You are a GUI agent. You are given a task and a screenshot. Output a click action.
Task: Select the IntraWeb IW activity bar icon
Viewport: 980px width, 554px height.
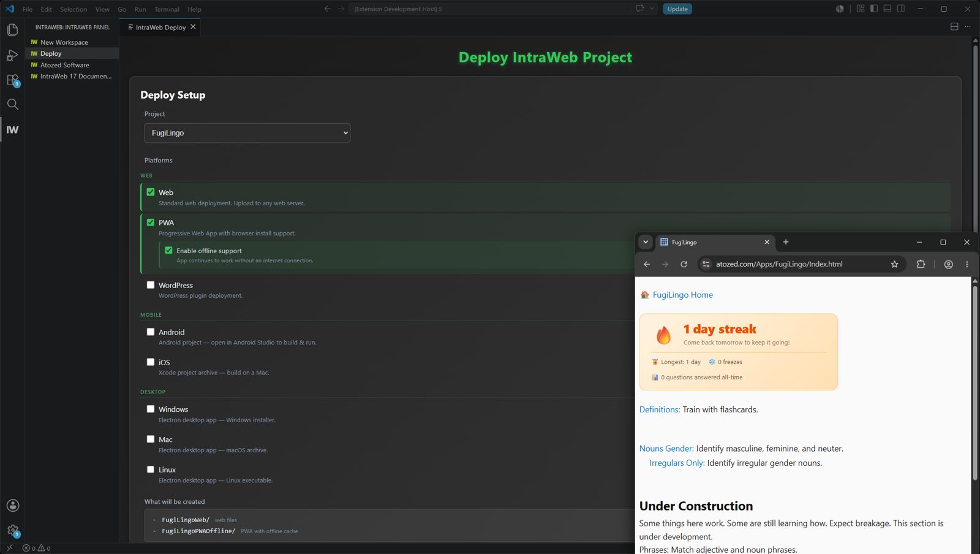click(x=12, y=129)
